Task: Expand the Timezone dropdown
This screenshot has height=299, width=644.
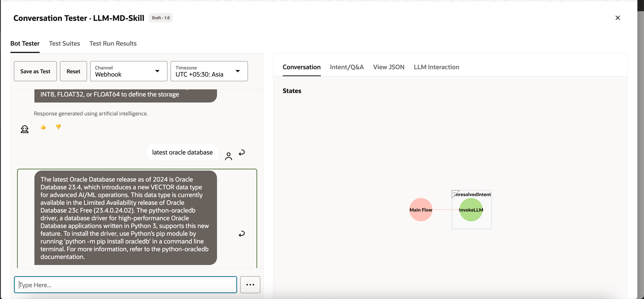Action: point(209,71)
